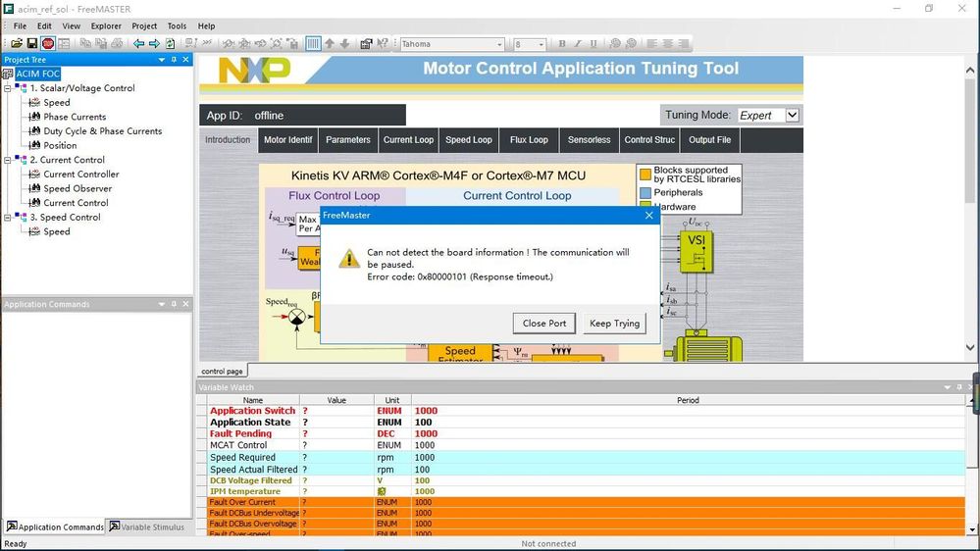Image resolution: width=980 pixels, height=551 pixels.
Task: Select the Application Switch variable row
Action: 587,411
